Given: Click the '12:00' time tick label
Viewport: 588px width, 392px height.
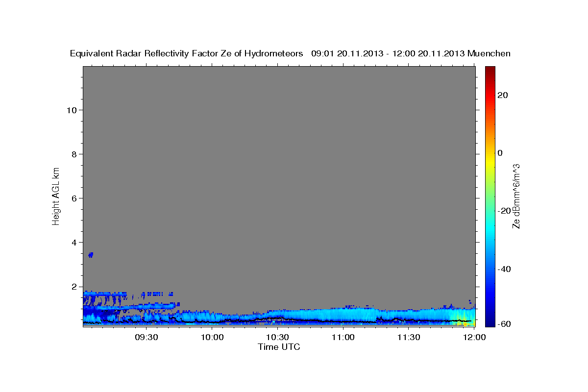Looking at the screenshot, I should click(x=474, y=337).
